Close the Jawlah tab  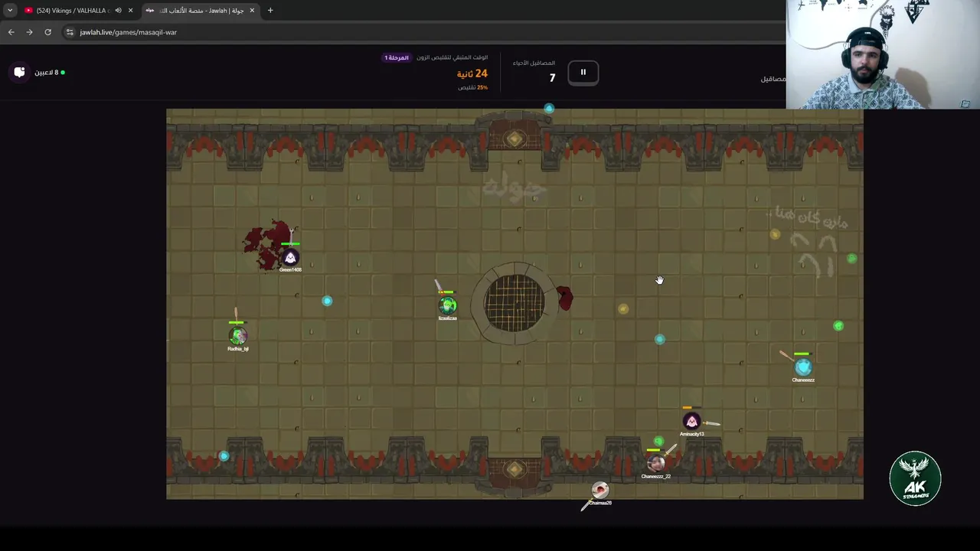[x=252, y=11]
